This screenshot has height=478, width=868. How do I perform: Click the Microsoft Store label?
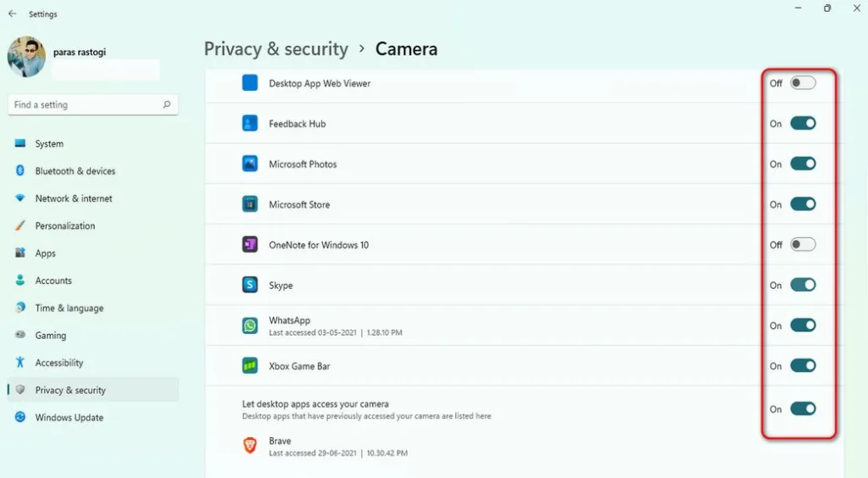click(x=299, y=204)
